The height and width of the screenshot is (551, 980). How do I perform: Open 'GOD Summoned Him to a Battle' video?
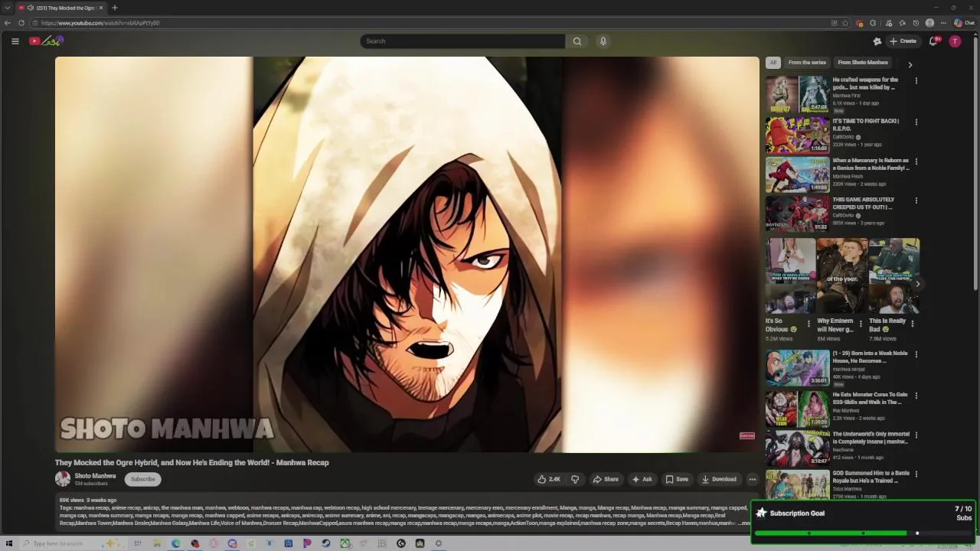tap(797, 485)
